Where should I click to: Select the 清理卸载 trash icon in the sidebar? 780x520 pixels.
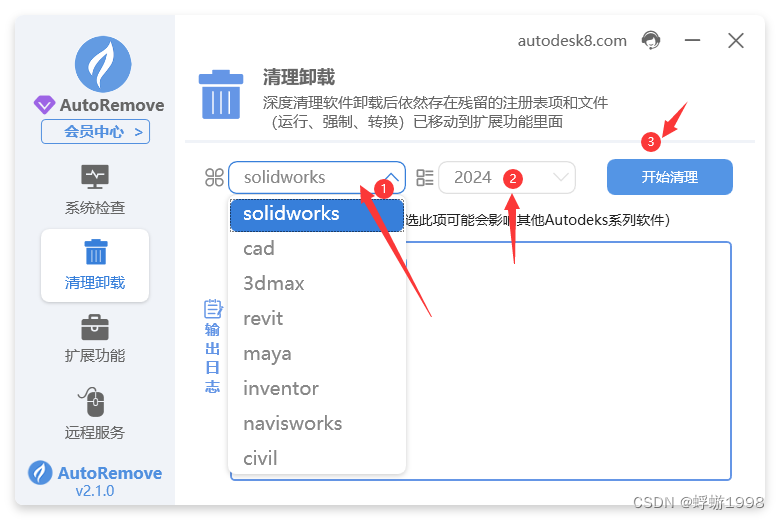pyautogui.click(x=96, y=252)
